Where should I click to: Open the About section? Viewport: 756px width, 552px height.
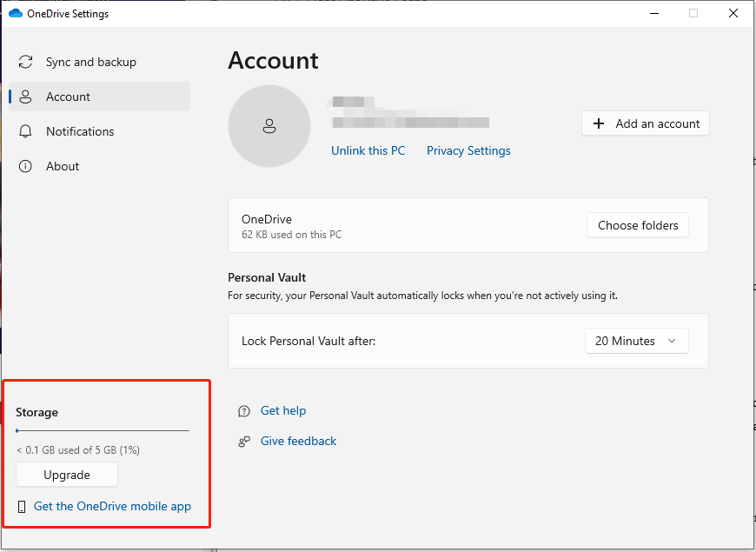(x=63, y=167)
